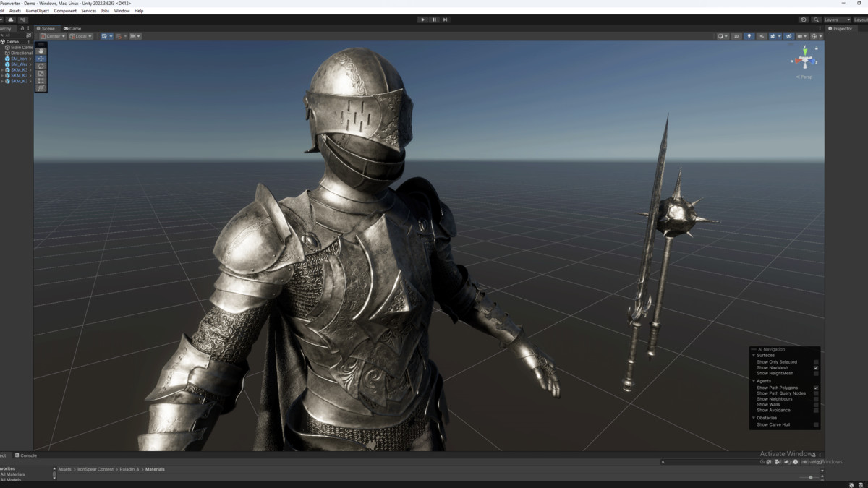This screenshot has width=868, height=488.
Task: Open Demo scene context menu dots
Action: 29,42
